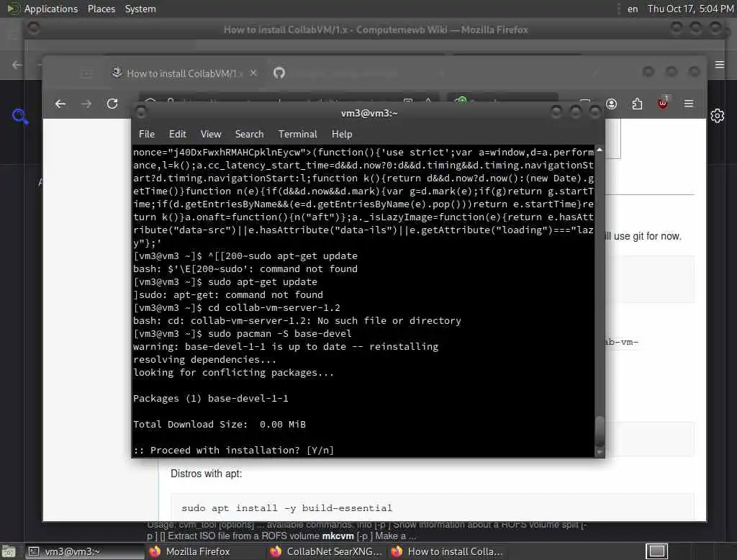Reload the page in front Firefox window
This screenshot has height=560, width=737.
point(112,104)
